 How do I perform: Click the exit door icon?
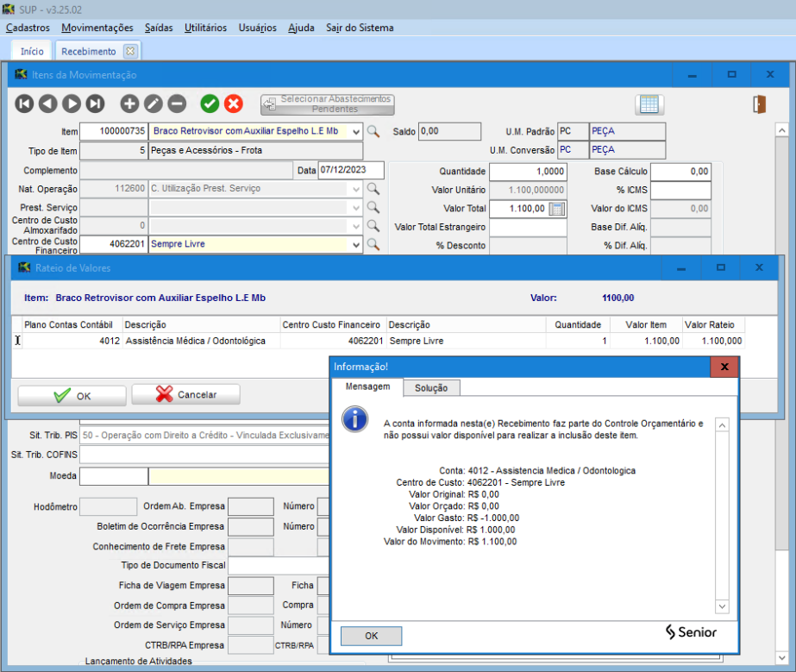(x=759, y=104)
